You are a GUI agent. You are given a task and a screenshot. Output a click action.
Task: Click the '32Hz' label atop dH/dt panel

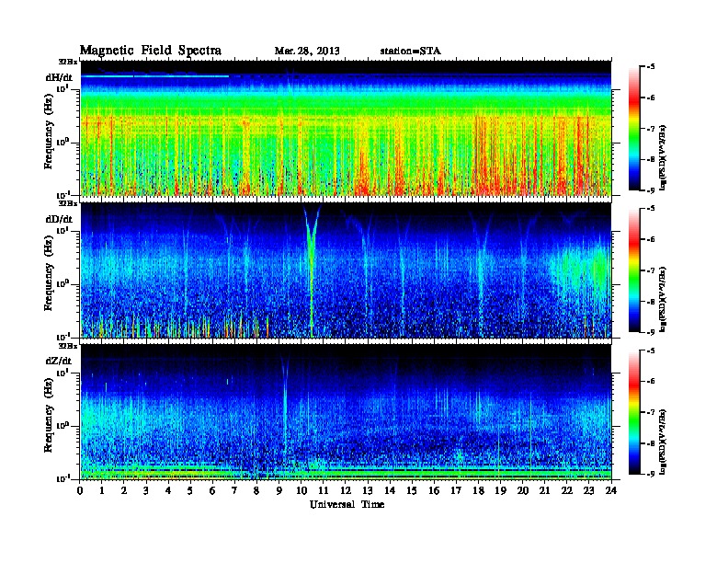67,62
